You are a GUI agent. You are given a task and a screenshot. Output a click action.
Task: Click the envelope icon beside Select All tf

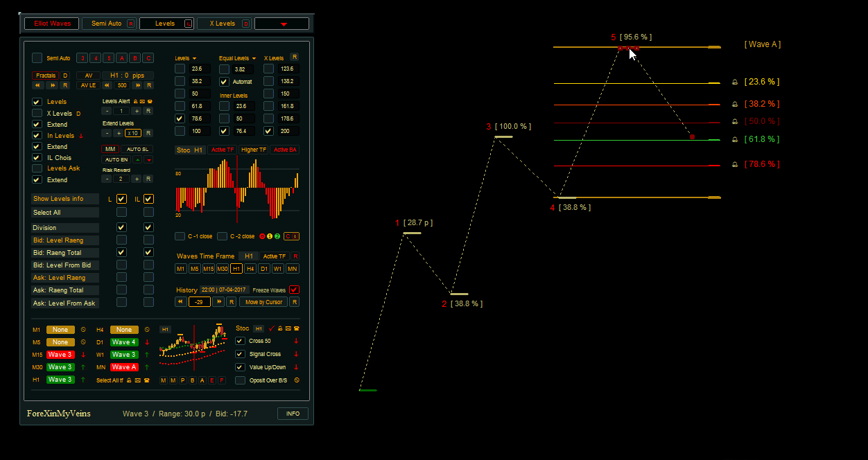tap(137, 380)
